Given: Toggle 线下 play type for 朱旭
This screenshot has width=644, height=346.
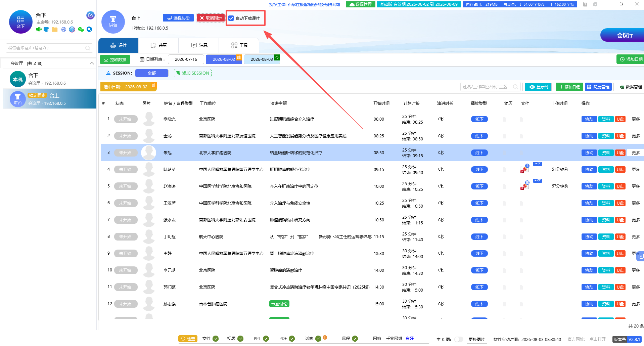Looking at the screenshot, I should tap(479, 153).
